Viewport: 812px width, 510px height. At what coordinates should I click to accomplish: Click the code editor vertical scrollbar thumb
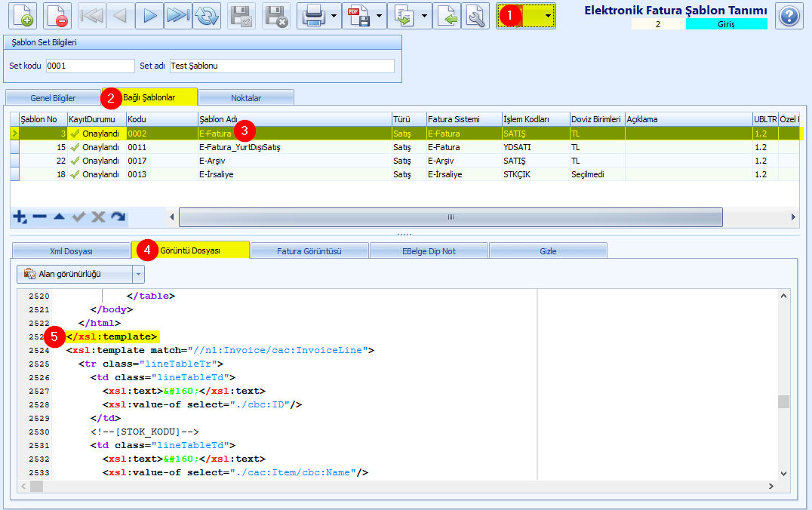pyautogui.click(x=783, y=401)
